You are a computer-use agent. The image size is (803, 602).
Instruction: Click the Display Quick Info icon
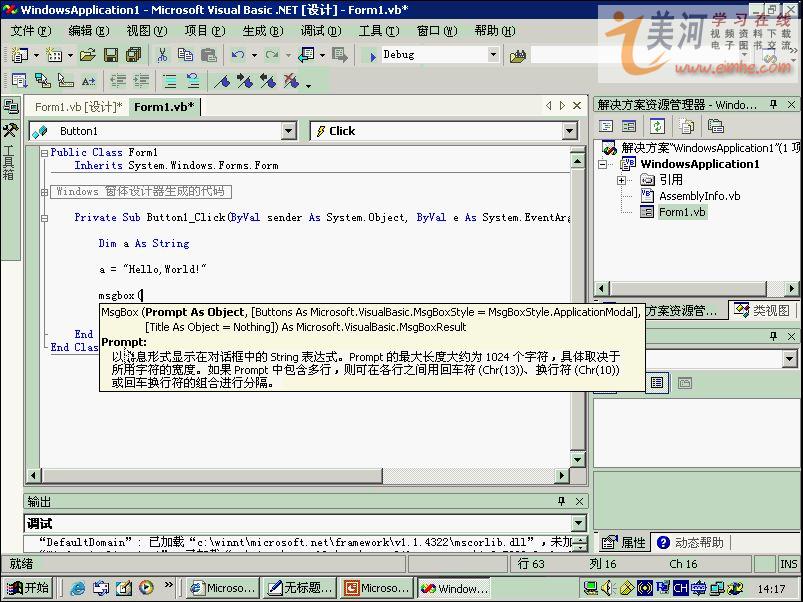click(66, 80)
